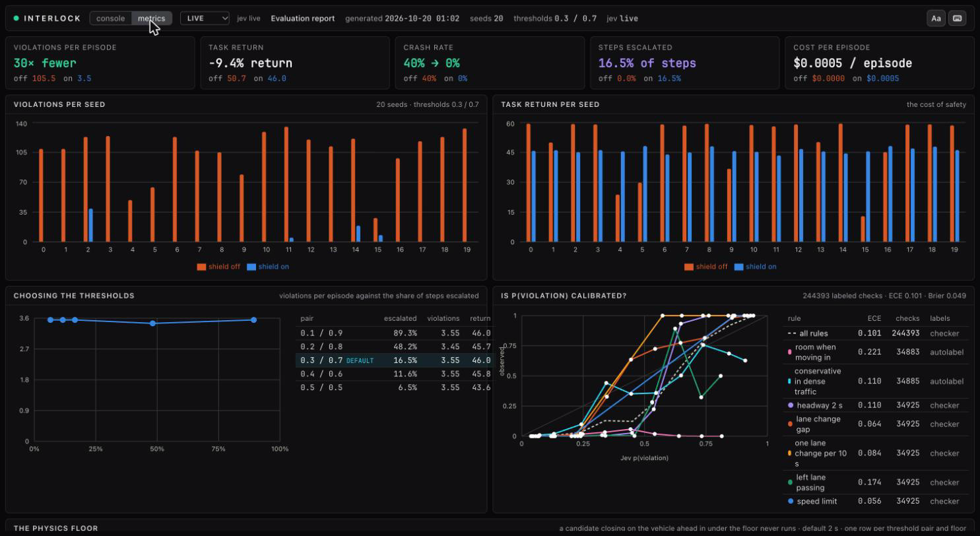The height and width of the screenshot is (536, 980).
Task: Click the "left lane passing" rule row
Action: pos(876,482)
